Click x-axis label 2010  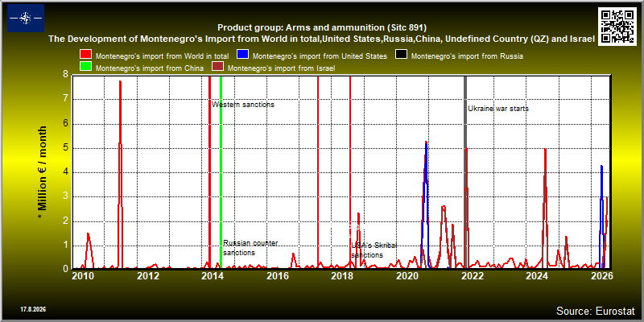pyautogui.click(x=84, y=275)
